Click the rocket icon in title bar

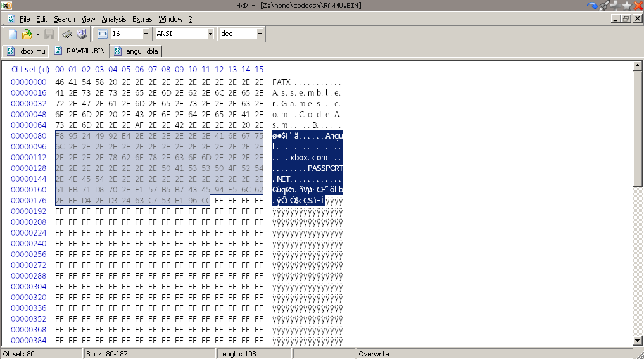click(603, 5)
